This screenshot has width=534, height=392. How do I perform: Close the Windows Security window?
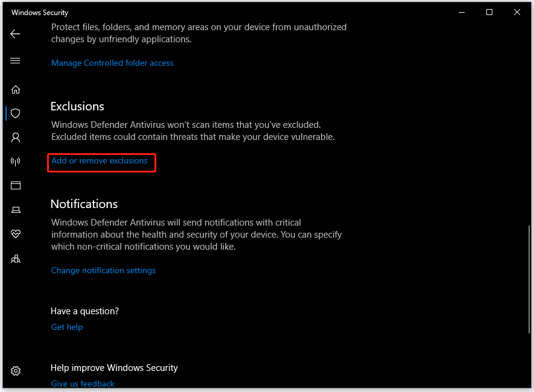(517, 12)
